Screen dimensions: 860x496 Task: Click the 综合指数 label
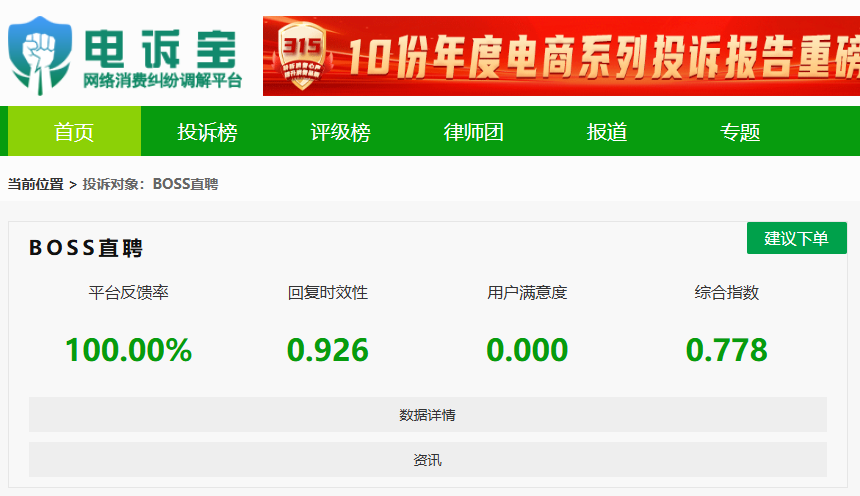click(x=727, y=292)
